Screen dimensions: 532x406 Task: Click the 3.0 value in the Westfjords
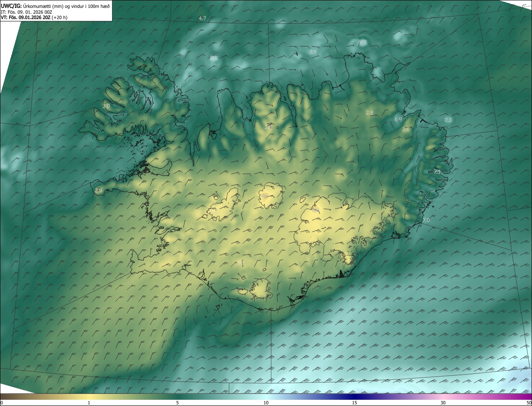click(x=106, y=106)
